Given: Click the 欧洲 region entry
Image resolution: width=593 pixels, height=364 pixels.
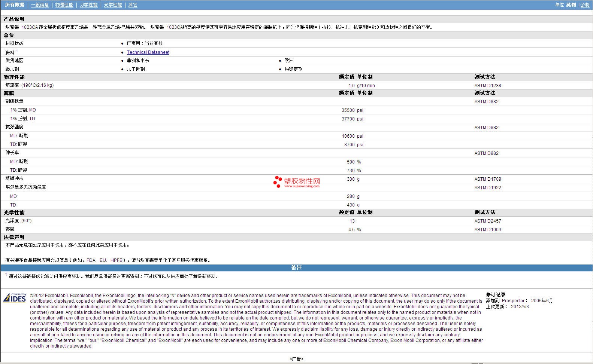Looking at the screenshot, I should pyautogui.click(x=289, y=61).
